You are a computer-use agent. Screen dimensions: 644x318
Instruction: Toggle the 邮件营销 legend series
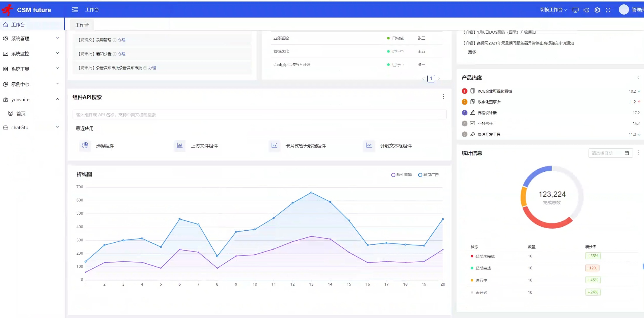coord(401,175)
